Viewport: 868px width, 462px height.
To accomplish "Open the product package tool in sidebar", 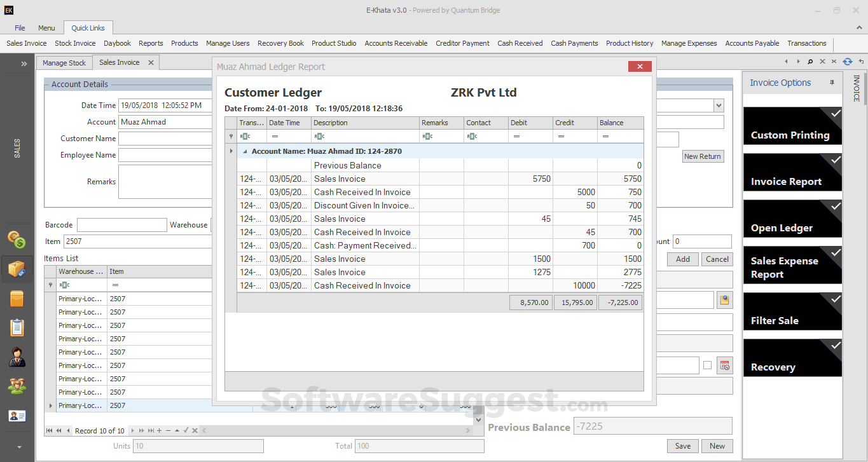I will tap(17, 268).
